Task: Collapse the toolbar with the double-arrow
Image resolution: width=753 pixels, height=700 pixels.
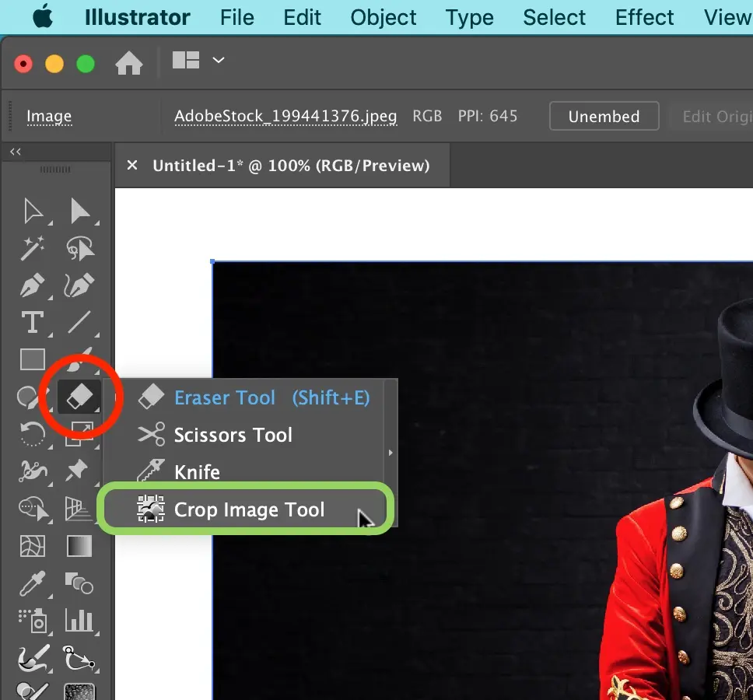Action: point(14,152)
